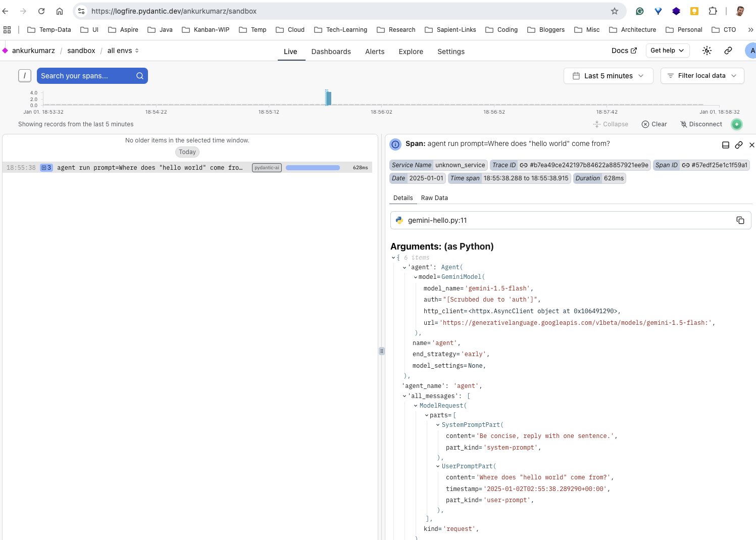
Task: Collapse the SystemPromptPart node
Action: pos(438,425)
